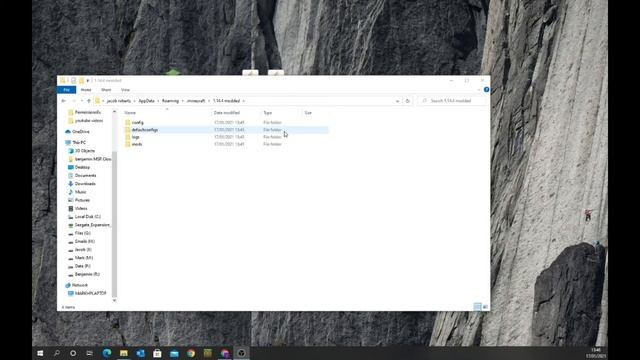Switch to large icons view layout
The width and height of the screenshot is (640, 360).
(485, 307)
